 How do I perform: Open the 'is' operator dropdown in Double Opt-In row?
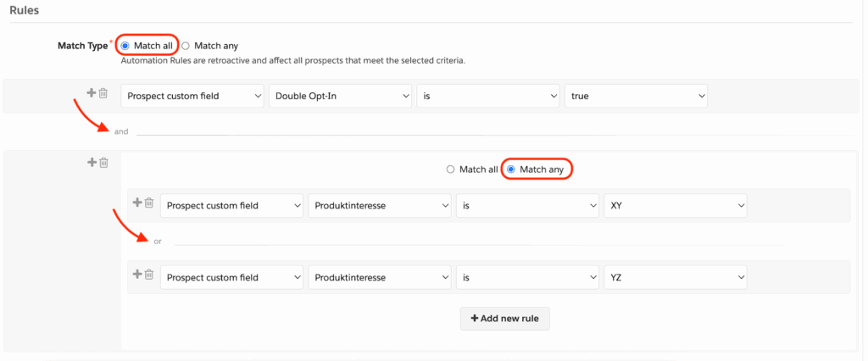488,96
